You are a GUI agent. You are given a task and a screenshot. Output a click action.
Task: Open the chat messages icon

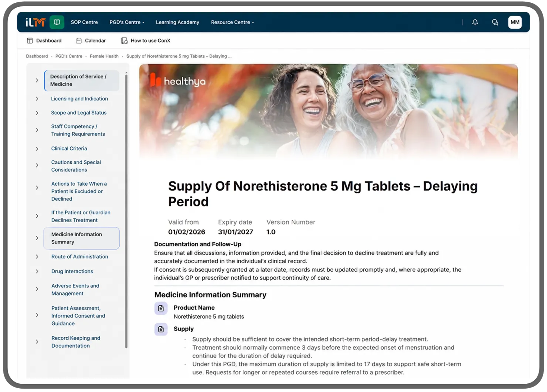tap(495, 22)
